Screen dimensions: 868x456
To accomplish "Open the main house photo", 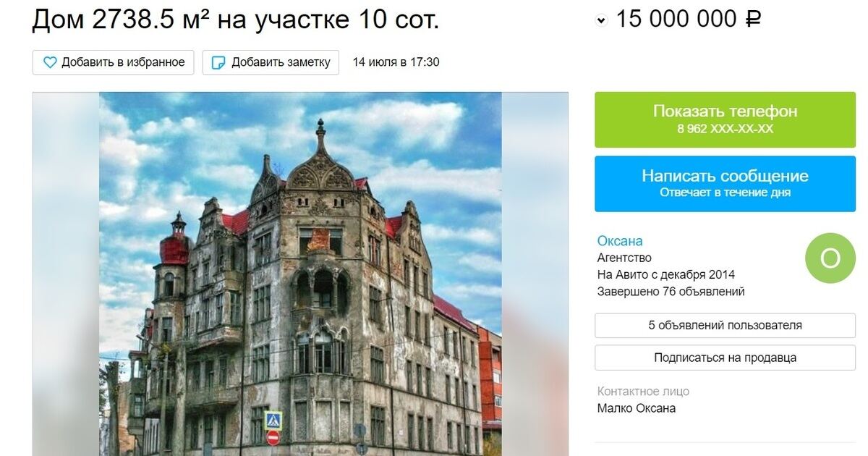I will pyautogui.click(x=300, y=274).
